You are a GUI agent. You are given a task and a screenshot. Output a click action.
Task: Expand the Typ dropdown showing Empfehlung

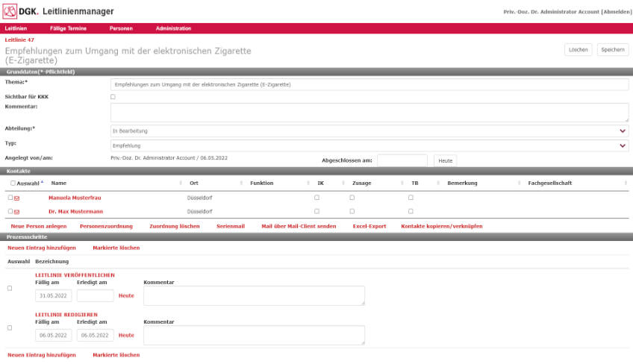[369, 145]
